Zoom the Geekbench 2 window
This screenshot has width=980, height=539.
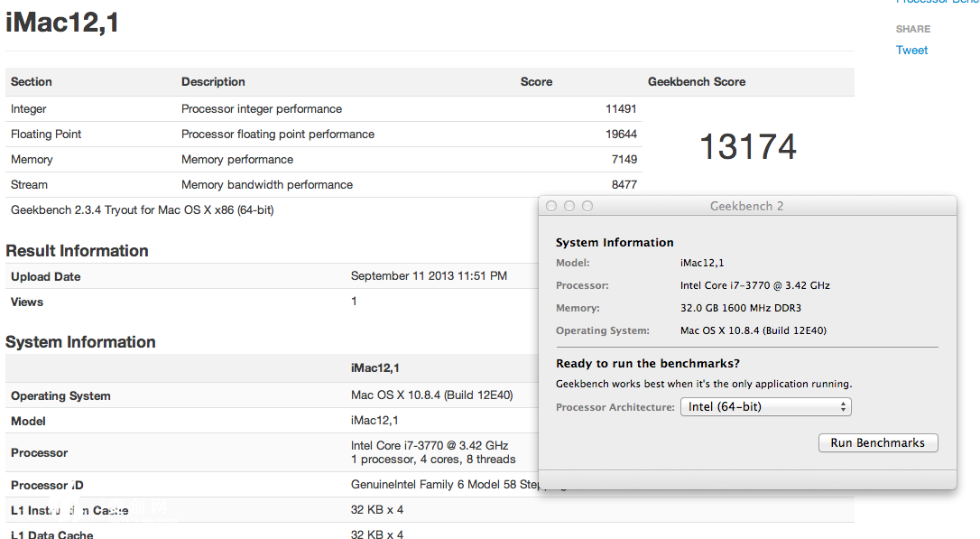click(x=587, y=207)
